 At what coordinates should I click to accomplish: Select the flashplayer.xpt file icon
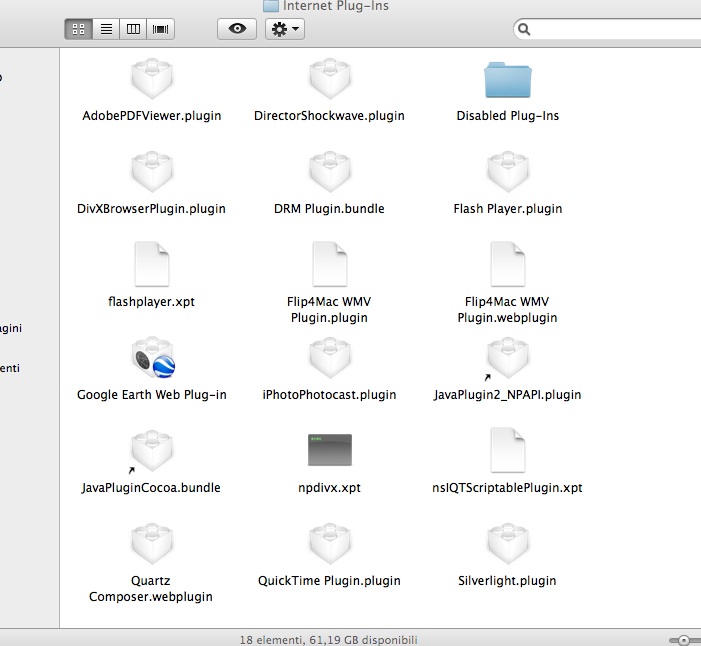pyautogui.click(x=152, y=264)
